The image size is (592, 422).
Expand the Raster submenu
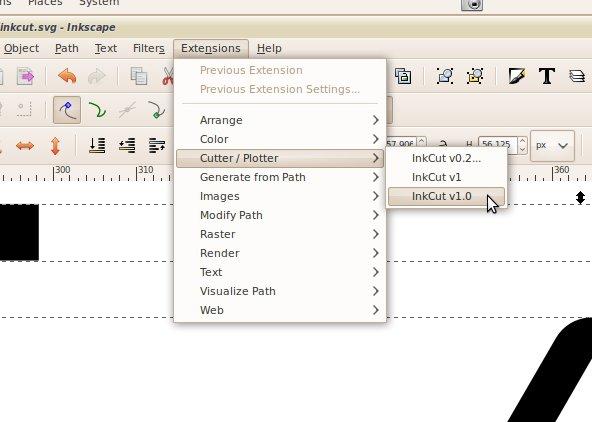pos(280,234)
